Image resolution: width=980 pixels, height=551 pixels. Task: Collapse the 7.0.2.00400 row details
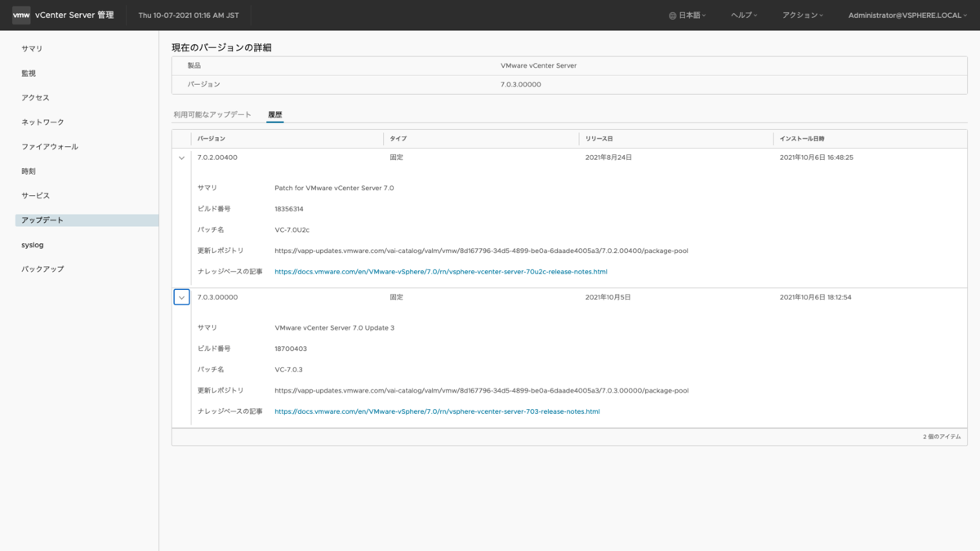click(x=181, y=158)
